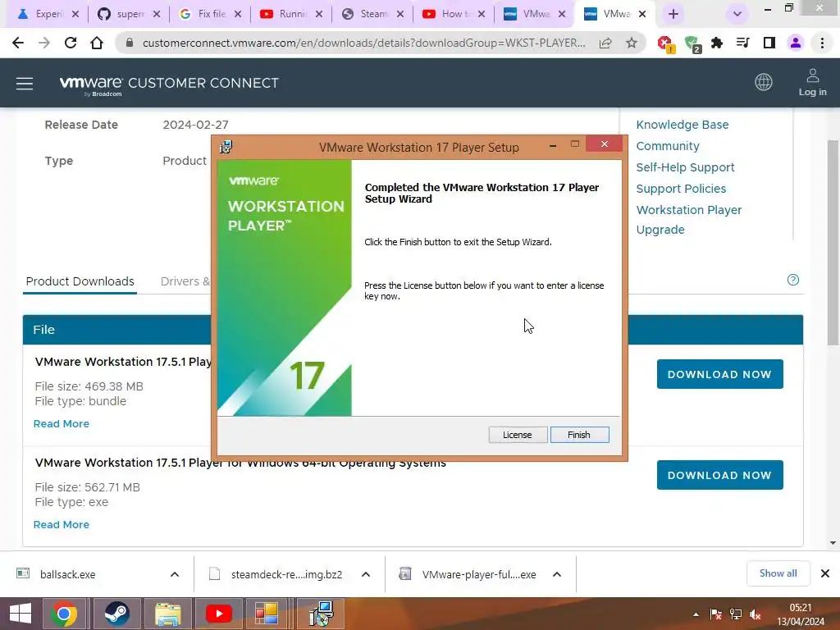Open the Chrome home page
The width and height of the screenshot is (840, 630).
tap(97, 43)
